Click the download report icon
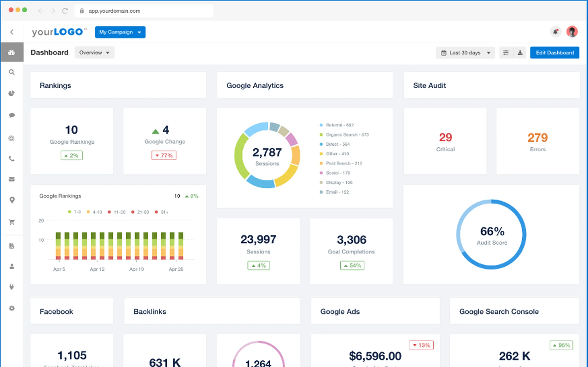 point(520,53)
